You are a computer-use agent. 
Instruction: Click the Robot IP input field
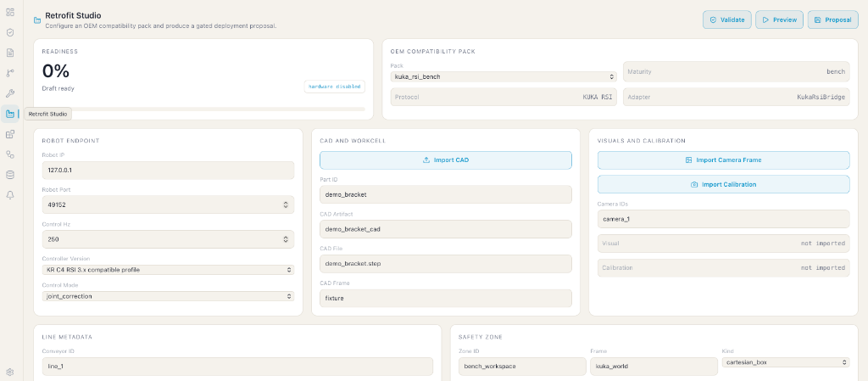(168, 170)
